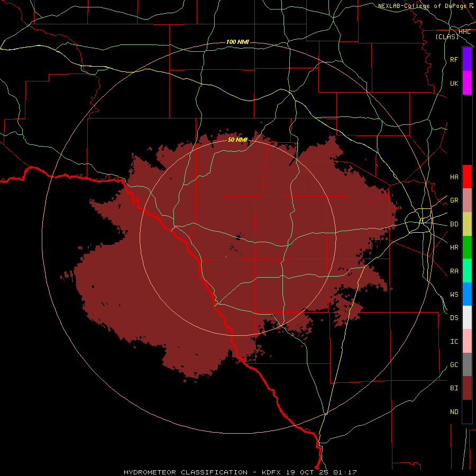Screen dimensions: 476x476
Task: Click the black radar site dot at center
Action: (x=239, y=237)
